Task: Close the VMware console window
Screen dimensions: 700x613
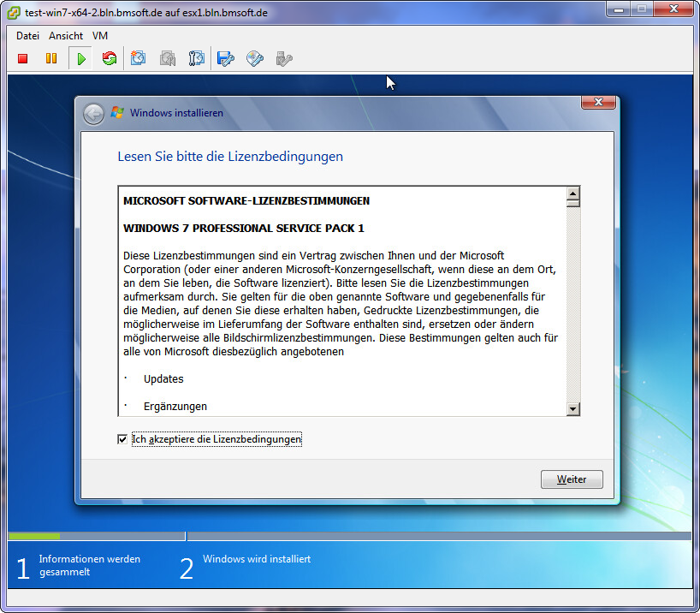Action: 673,9
